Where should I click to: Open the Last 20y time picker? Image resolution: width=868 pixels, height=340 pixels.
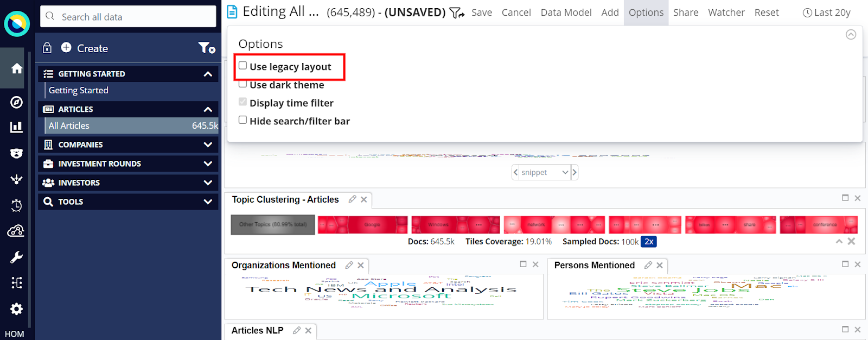tap(827, 12)
